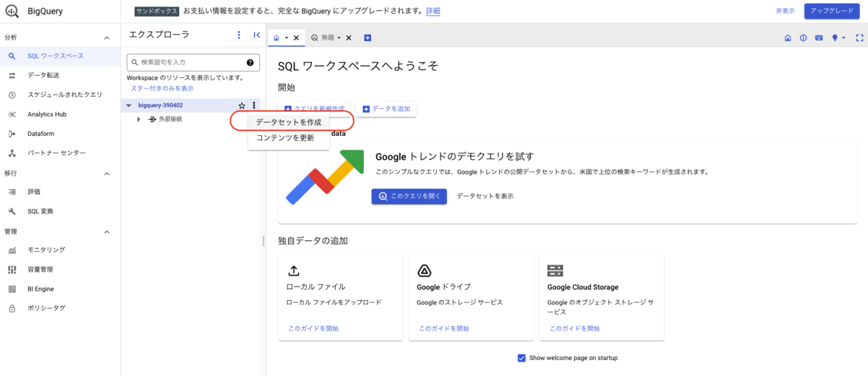Select データセットを作成 menu item
Image resolution: width=868 pixels, height=376 pixels.
coord(289,122)
